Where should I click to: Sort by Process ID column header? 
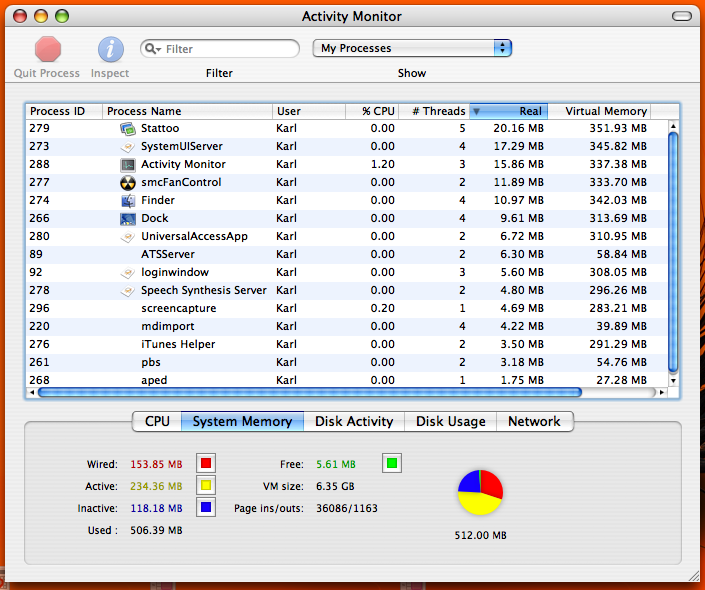pos(64,111)
